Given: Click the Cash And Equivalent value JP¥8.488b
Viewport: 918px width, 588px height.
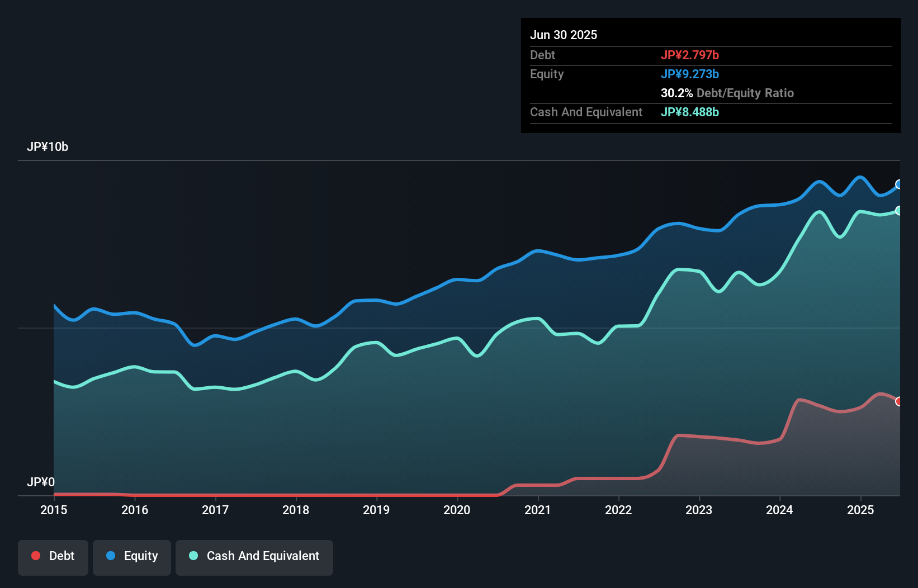Looking at the screenshot, I should pyautogui.click(x=690, y=112).
